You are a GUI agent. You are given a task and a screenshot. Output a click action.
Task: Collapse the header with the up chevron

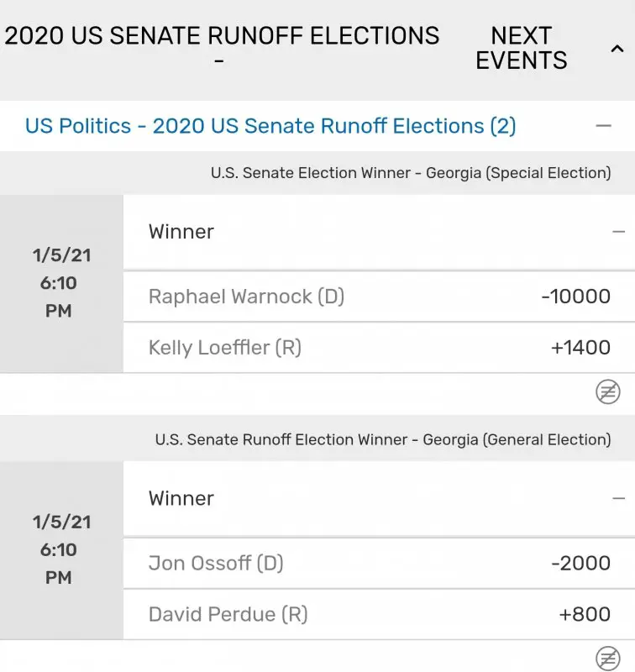click(x=617, y=50)
